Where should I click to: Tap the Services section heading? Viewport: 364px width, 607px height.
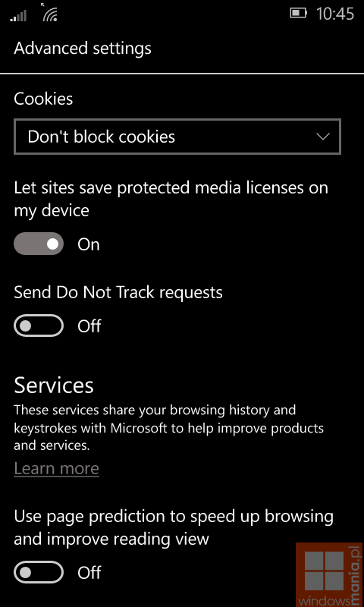54,385
